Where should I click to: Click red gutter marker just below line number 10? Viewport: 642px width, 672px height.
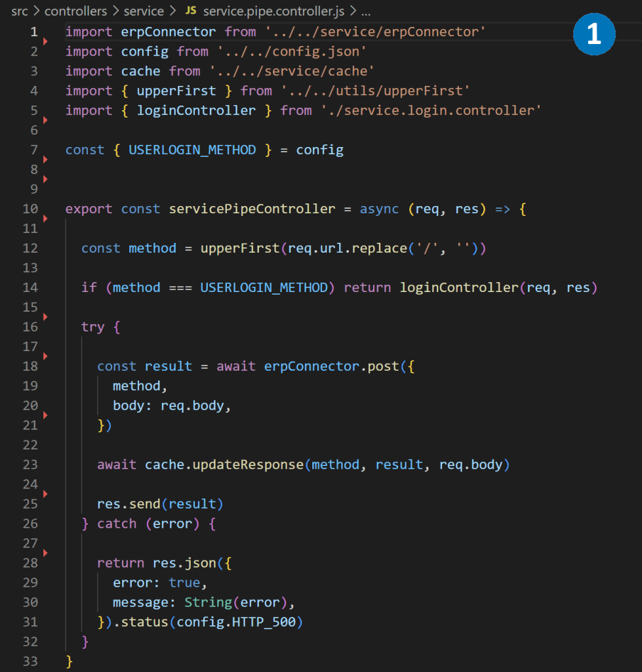click(45, 219)
